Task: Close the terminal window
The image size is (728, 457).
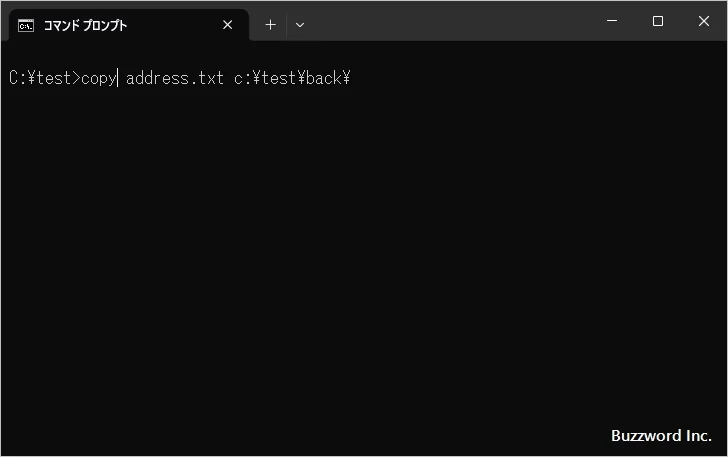Action: coord(704,21)
